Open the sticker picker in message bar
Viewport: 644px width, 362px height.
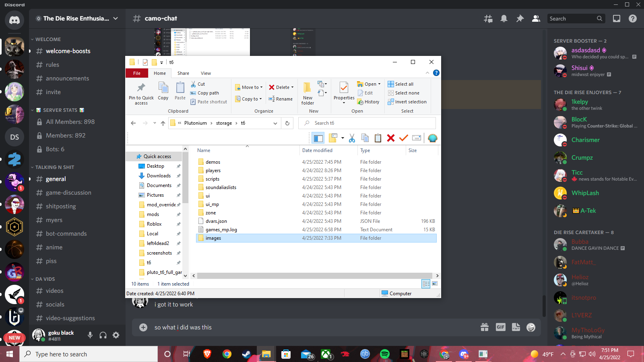(x=516, y=327)
